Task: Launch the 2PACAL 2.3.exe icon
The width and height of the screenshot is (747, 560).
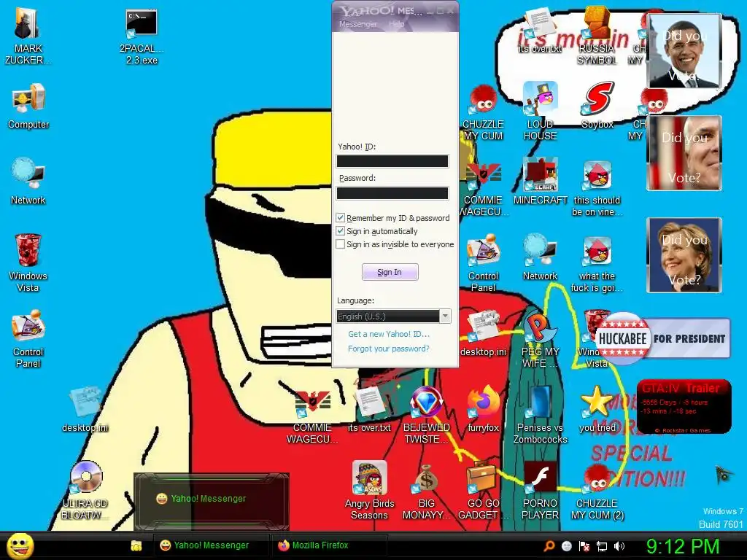Action: [x=142, y=35]
